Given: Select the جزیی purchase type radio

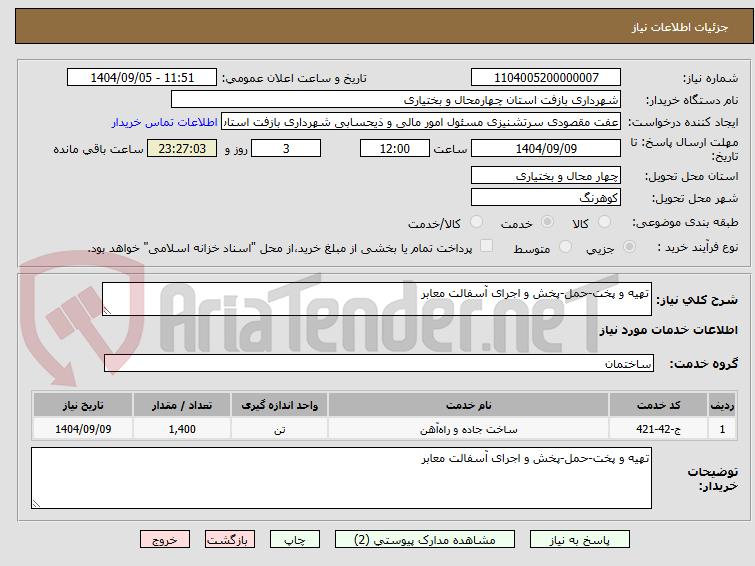Looking at the screenshot, I should (x=629, y=247).
